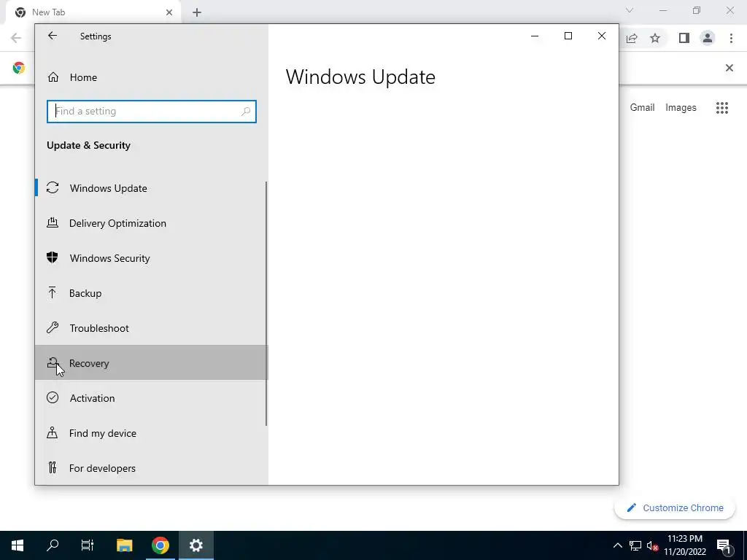Share this page from Chrome toolbar
Image resolution: width=747 pixels, height=560 pixels.
632,38
